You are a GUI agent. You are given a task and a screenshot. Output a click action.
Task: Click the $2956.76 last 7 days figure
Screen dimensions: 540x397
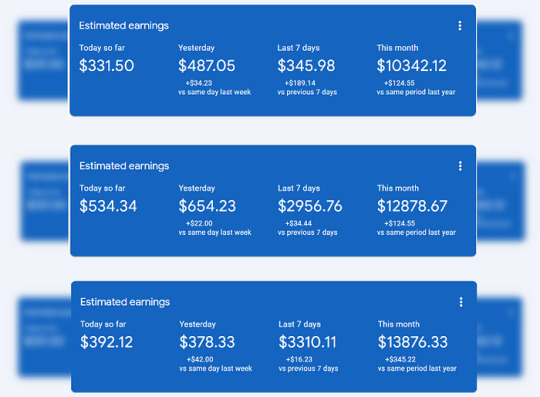[310, 206]
